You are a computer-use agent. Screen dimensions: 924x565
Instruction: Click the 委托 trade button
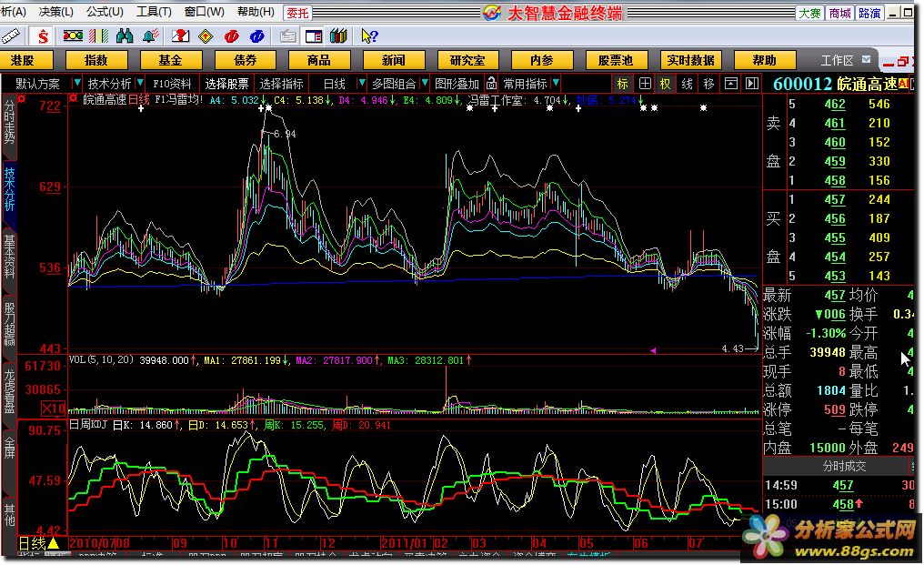(297, 13)
